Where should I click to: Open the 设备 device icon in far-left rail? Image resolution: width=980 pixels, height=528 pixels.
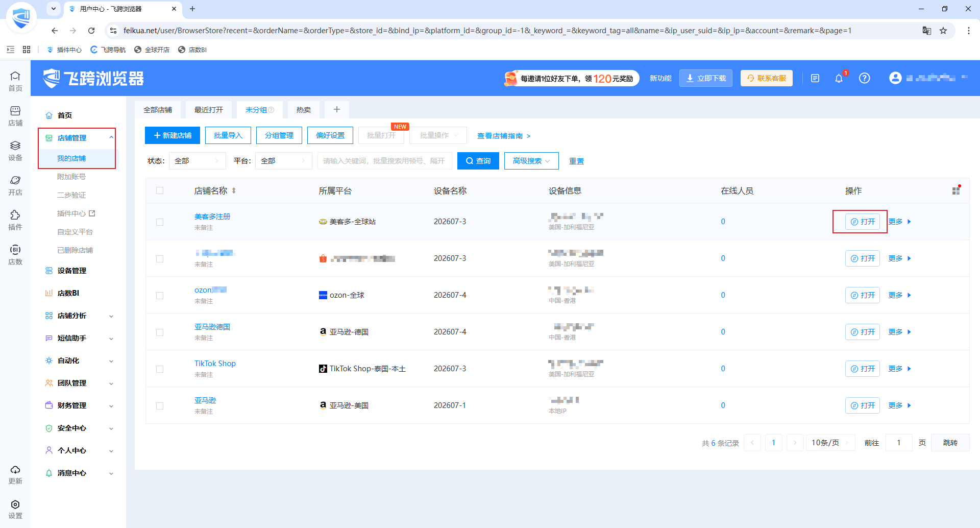pos(15,151)
